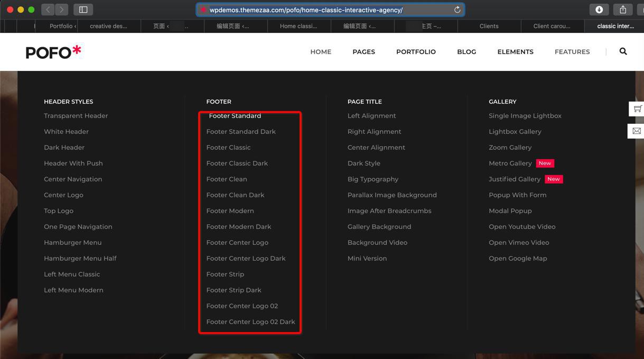644x359 pixels.
Task: Open Single Image Lightbox link
Action: pos(525,116)
